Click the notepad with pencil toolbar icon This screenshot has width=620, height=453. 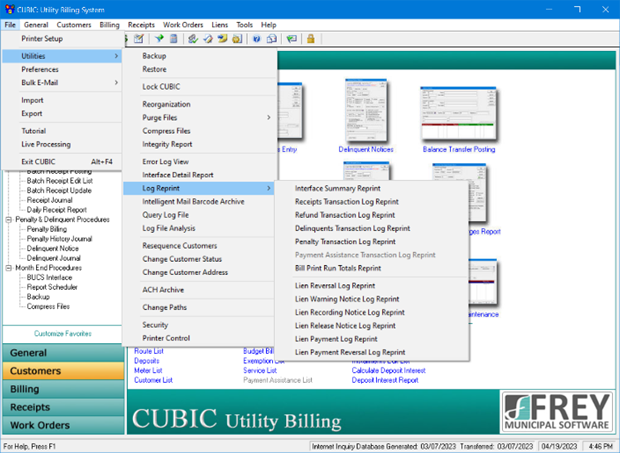(139, 39)
